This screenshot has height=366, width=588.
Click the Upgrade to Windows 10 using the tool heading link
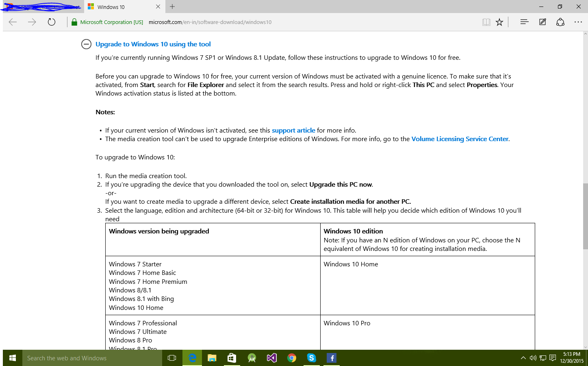[153, 44]
